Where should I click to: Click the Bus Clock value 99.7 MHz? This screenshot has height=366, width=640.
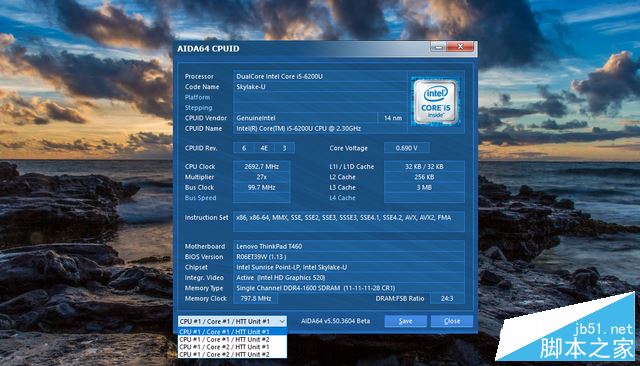(x=262, y=187)
